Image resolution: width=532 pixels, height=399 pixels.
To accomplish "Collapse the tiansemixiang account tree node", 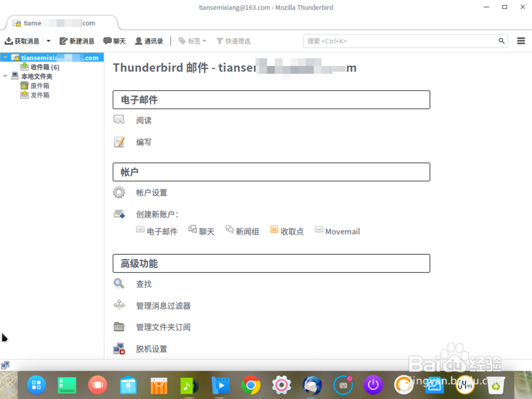I will (x=5, y=57).
